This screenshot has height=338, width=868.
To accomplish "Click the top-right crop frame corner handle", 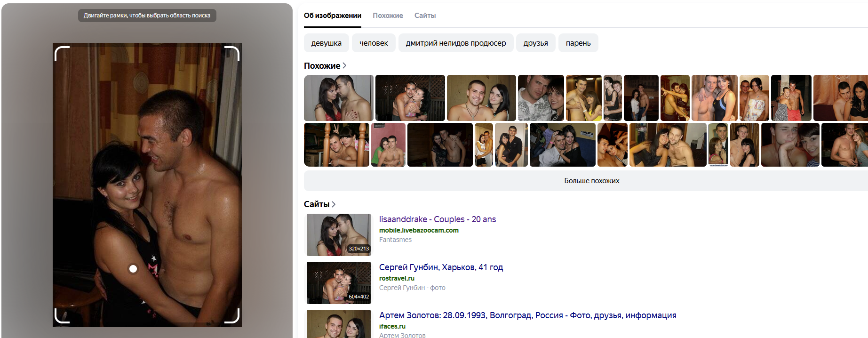I will coord(232,53).
